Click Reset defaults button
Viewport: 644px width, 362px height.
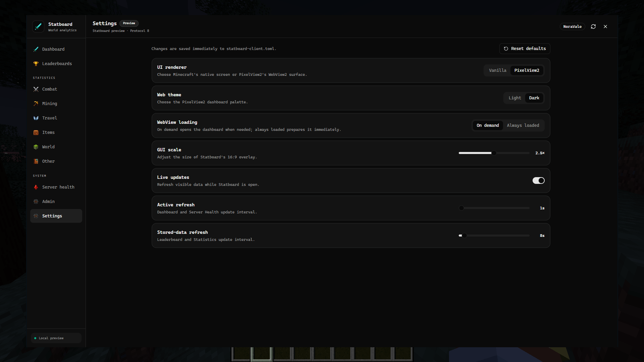(525, 49)
